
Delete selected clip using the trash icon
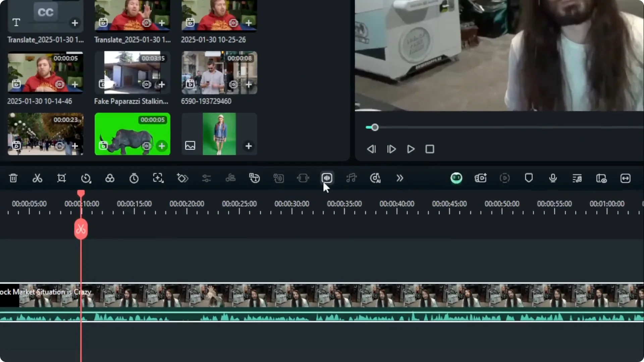point(13,178)
